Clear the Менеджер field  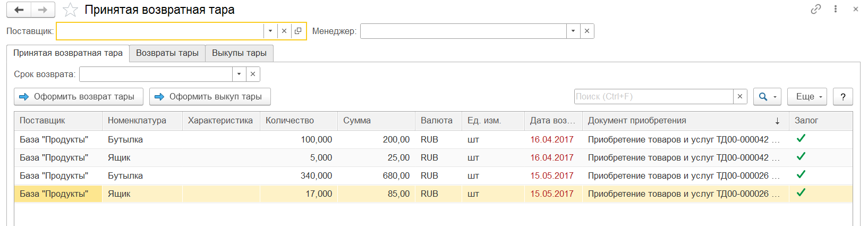[x=587, y=31]
